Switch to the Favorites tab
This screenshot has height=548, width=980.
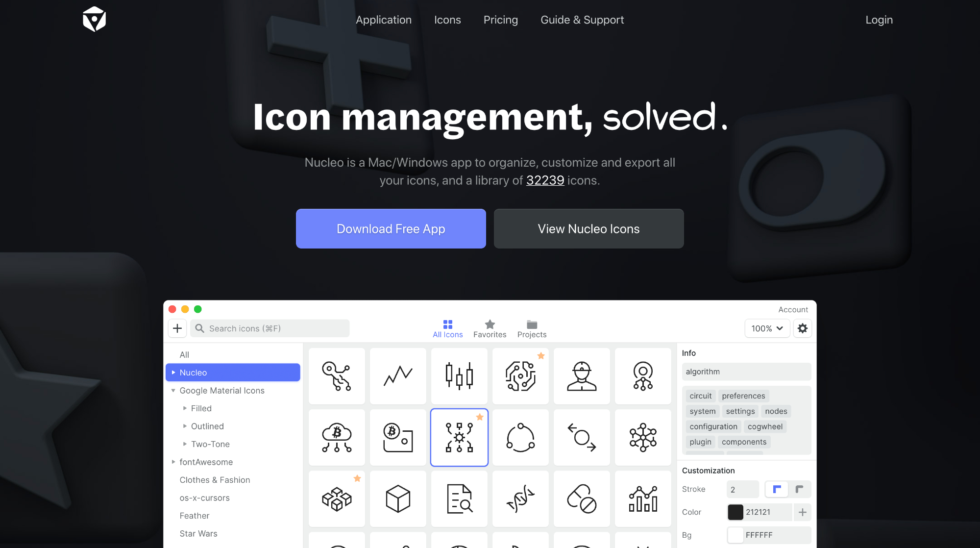click(x=490, y=328)
